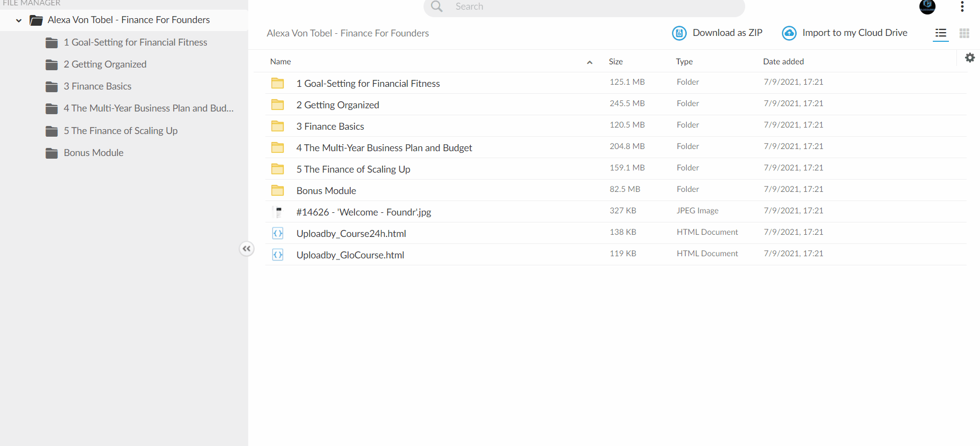Click the Download as ZIP icon
Screen dimensions: 980x446
tap(679, 33)
